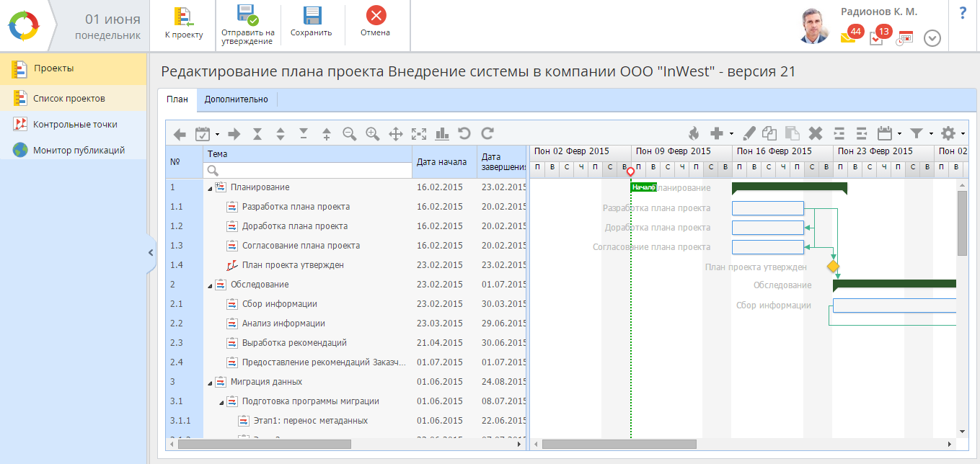The image size is (980, 464).
Task: Click the 'Тема' search input field
Action: click(x=309, y=171)
